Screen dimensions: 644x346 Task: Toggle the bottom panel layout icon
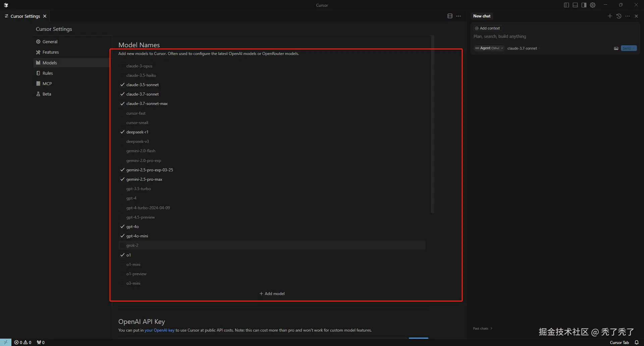point(575,5)
